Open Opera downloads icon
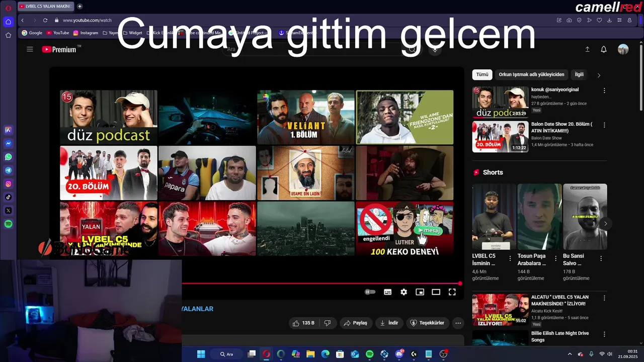 pyautogui.click(x=609, y=20)
